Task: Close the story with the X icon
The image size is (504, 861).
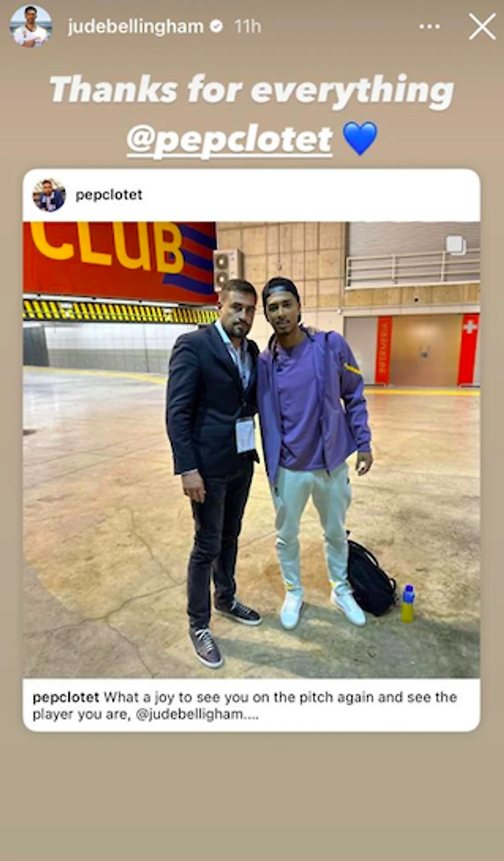Action: tap(482, 27)
